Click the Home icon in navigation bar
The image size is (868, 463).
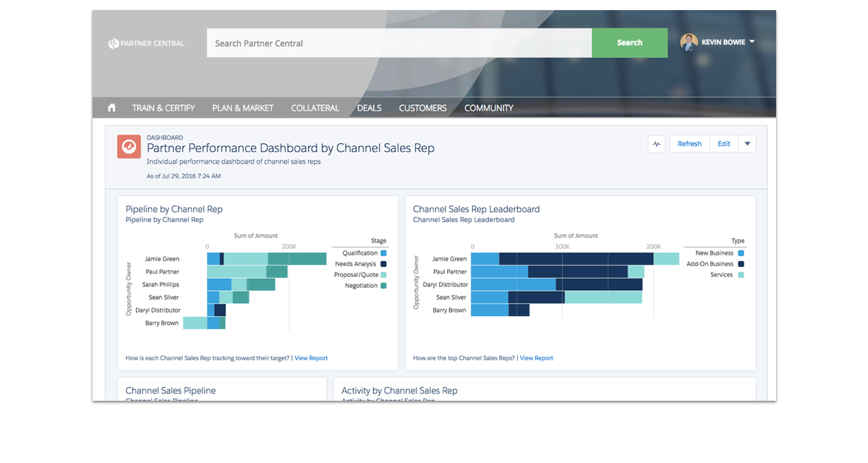point(111,108)
